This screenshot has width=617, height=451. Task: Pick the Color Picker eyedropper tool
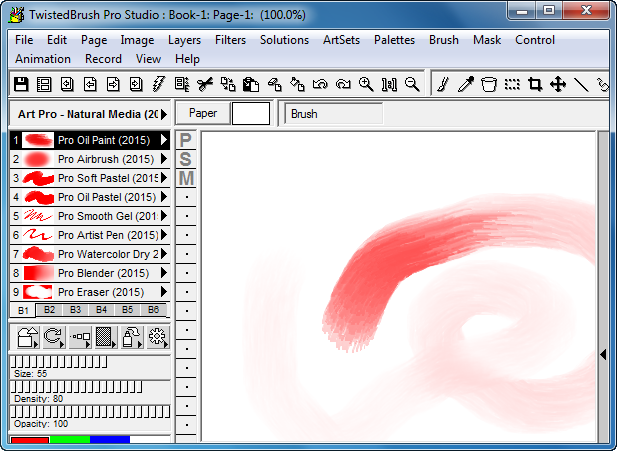pos(465,85)
